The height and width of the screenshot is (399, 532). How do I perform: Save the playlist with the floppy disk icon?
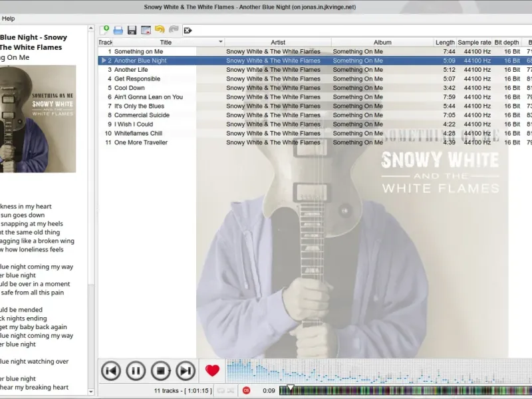click(132, 30)
